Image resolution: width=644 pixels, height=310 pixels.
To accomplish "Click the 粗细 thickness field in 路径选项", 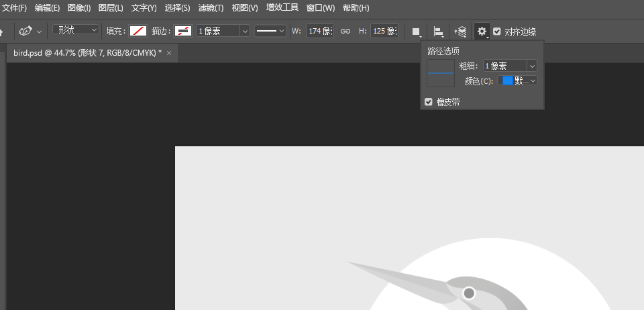I will (505, 66).
